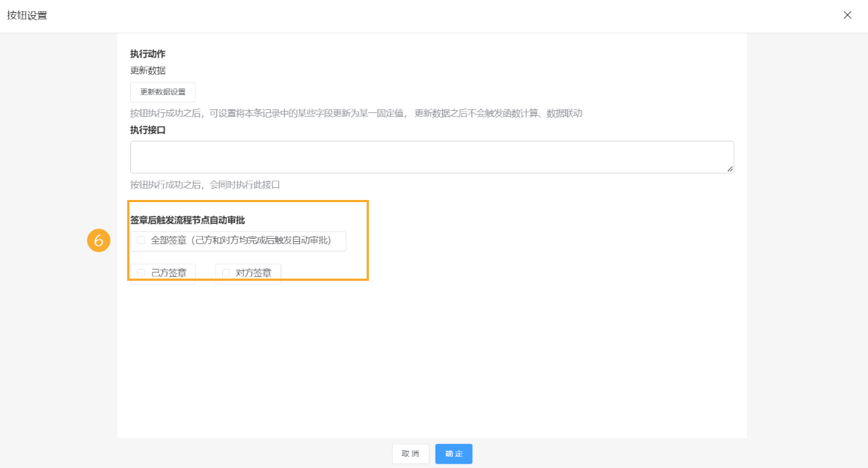This screenshot has height=468, width=868.
Task: Open 更新数据设置 settings
Action: pos(162,92)
